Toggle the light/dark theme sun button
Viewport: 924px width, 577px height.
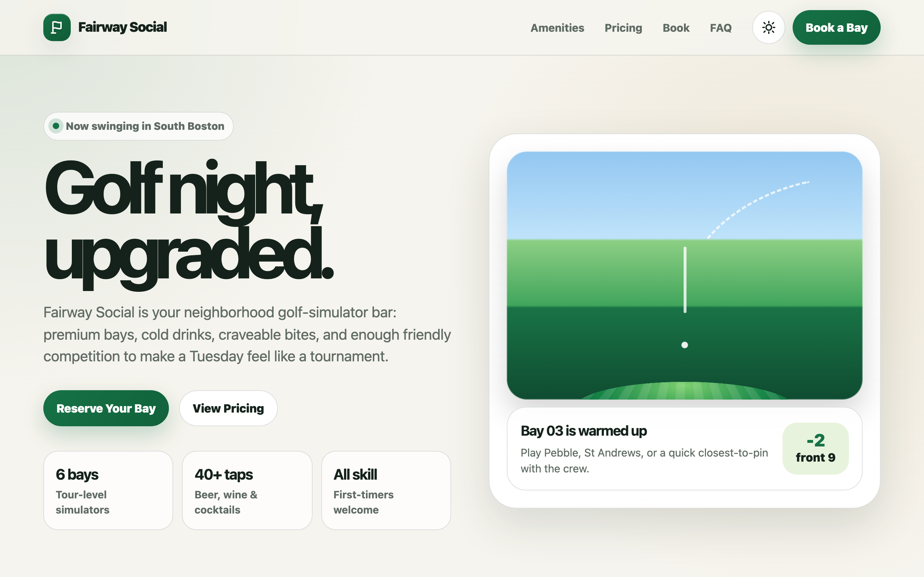[768, 27]
